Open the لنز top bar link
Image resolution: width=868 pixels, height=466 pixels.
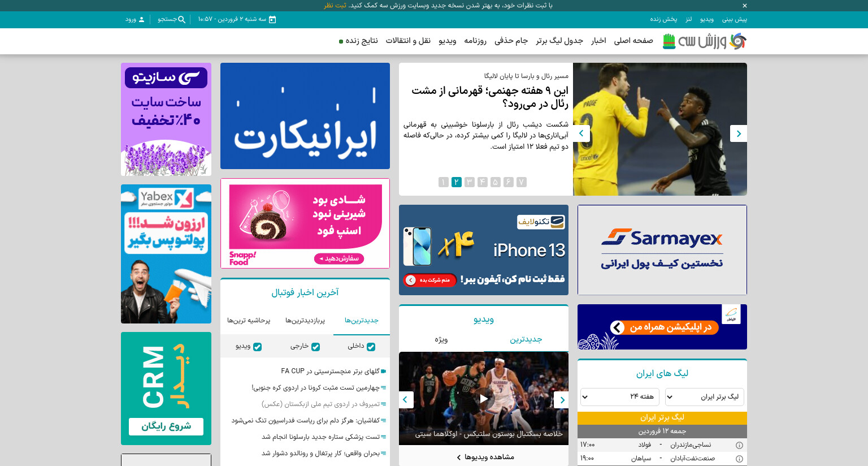tap(688, 19)
